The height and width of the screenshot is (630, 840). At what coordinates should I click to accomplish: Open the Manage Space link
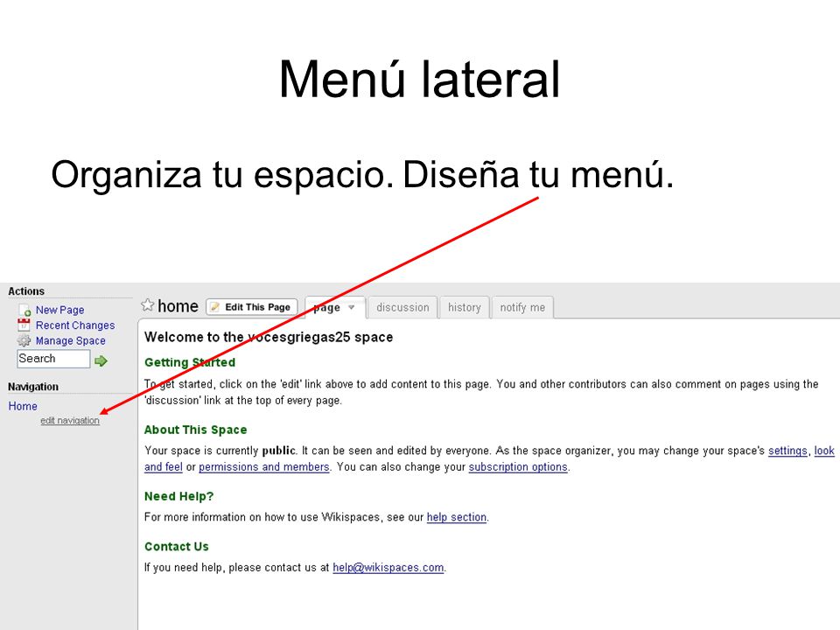[70, 340]
